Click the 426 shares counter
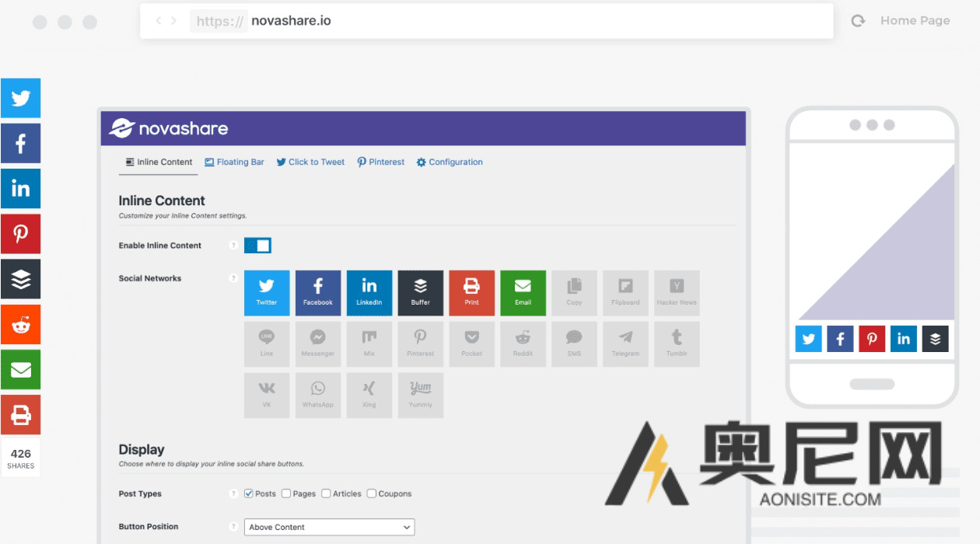 20,459
